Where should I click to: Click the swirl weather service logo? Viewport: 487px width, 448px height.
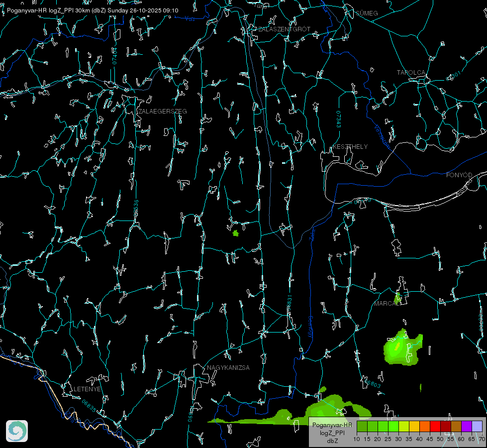click(x=17, y=431)
